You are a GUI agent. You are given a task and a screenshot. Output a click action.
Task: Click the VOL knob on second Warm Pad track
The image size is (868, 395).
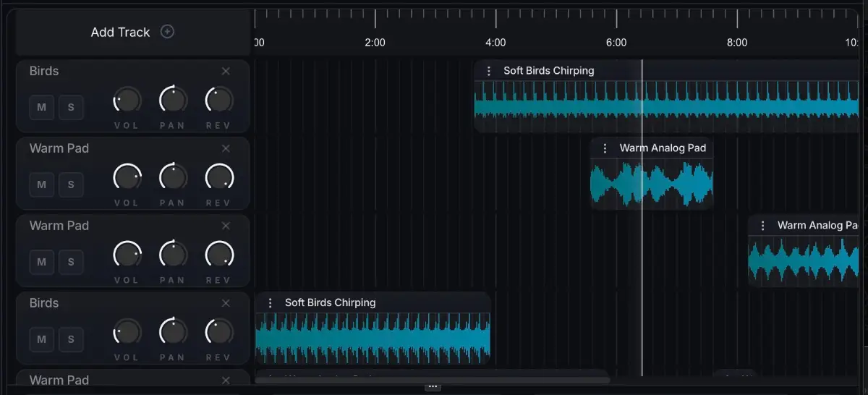pos(127,255)
